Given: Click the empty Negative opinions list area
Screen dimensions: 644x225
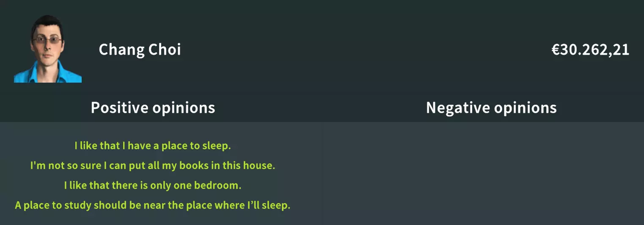Looking at the screenshot, I should coord(491,174).
